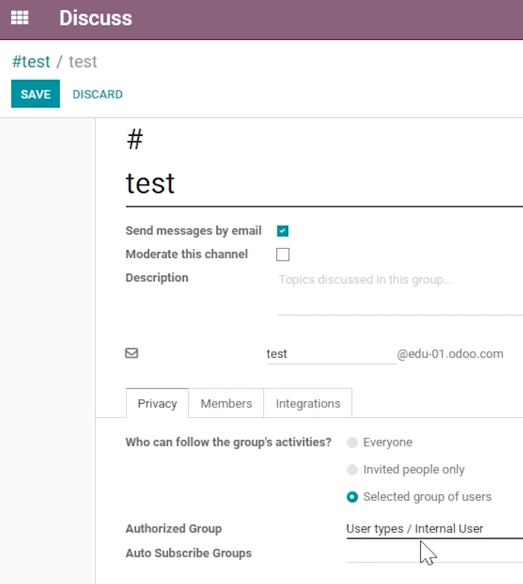Image resolution: width=523 pixels, height=584 pixels.
Task: Switch to the Integrations tab
Action: pos(308,403)
